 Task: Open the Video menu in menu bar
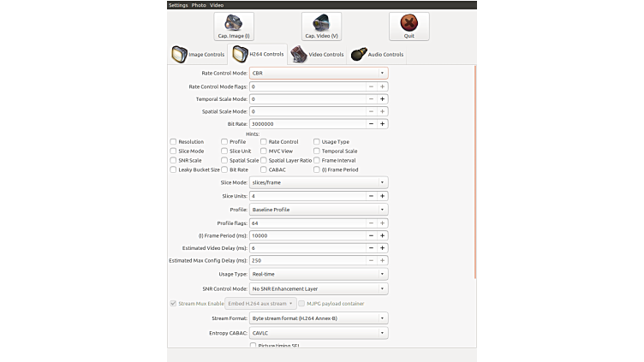click(x=217, y=4)
